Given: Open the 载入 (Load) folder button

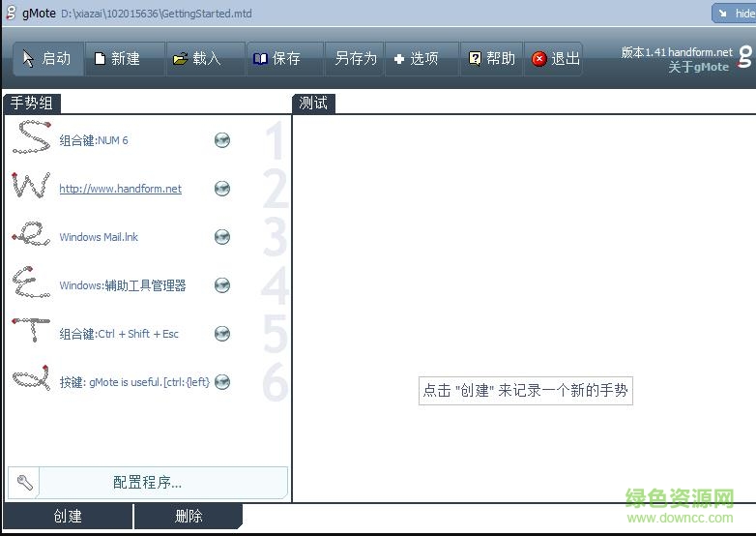Looking at the screenshot, I should coord(197,59).
